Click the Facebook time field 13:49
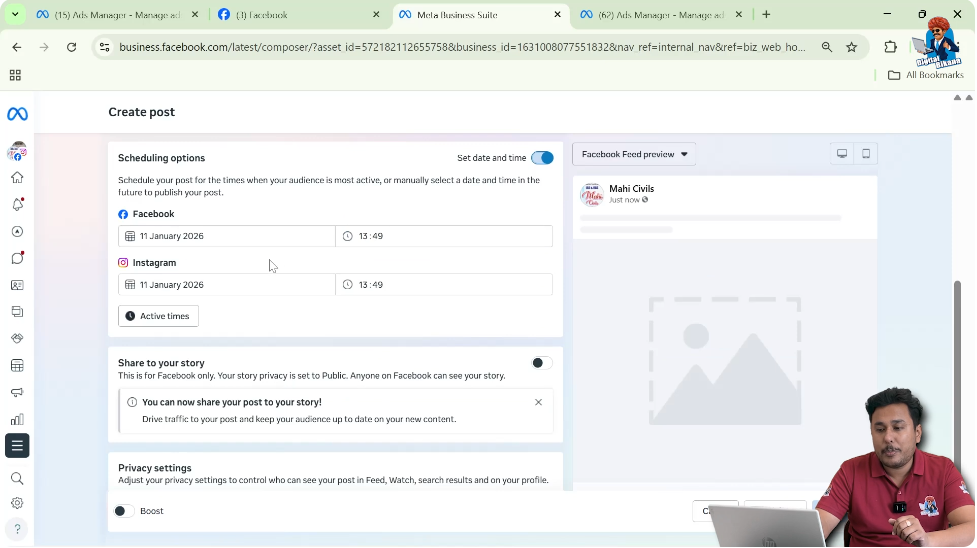Screen dimensions: 977x548 coord(444,236)
